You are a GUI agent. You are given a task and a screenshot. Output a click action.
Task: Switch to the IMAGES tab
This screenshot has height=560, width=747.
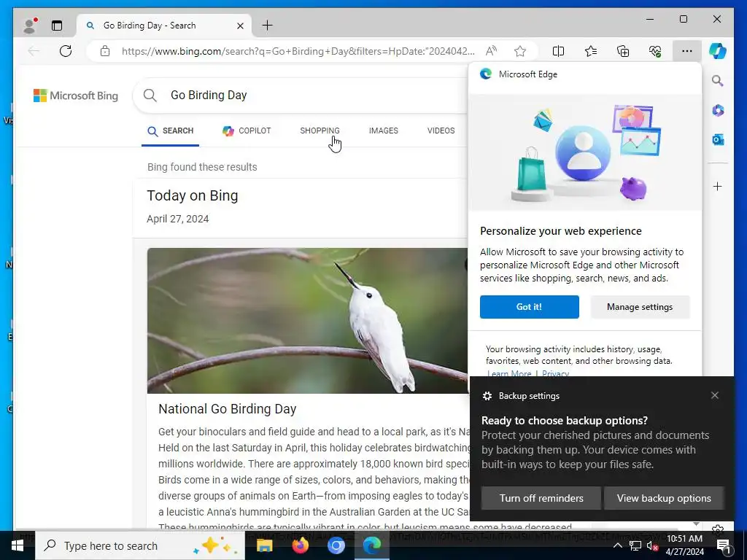384,131
